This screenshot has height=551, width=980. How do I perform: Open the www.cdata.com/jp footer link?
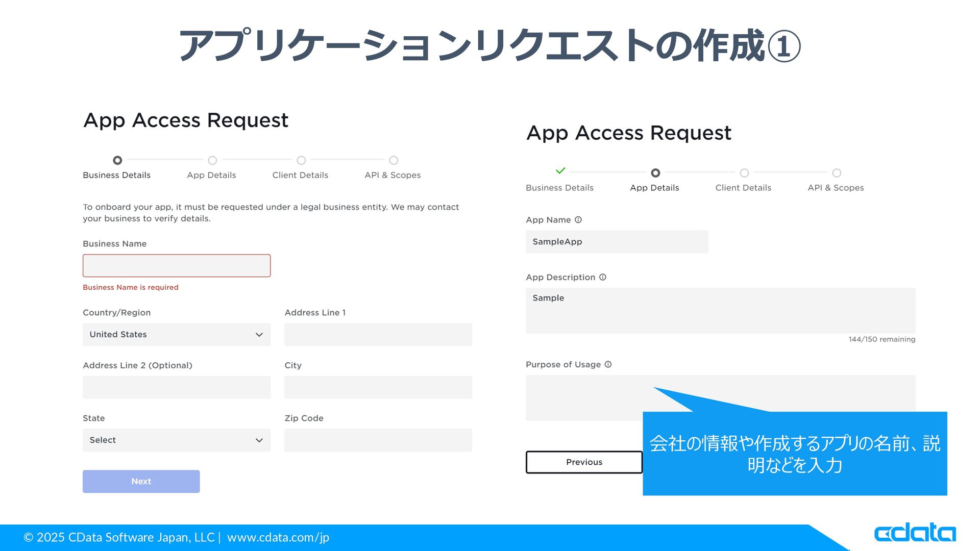pyautogui.click(x=278, y=537)
